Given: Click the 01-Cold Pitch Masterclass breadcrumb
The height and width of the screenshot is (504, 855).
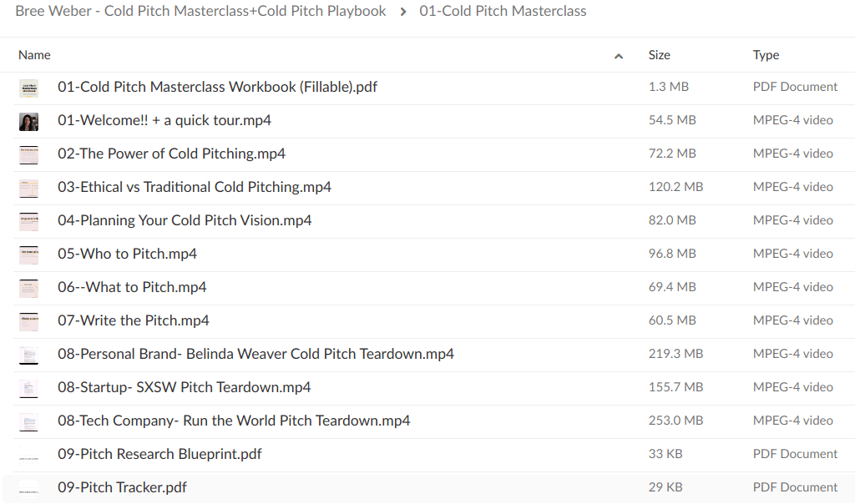Looking at the screenshot, I should click(503, 12).
